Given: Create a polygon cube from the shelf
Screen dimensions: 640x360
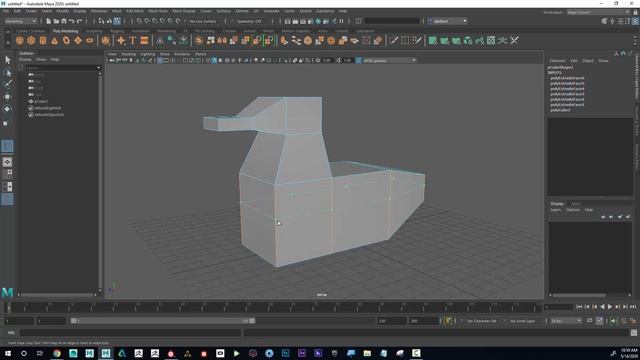Looking at the screenshot, I should tap(31, 40).
